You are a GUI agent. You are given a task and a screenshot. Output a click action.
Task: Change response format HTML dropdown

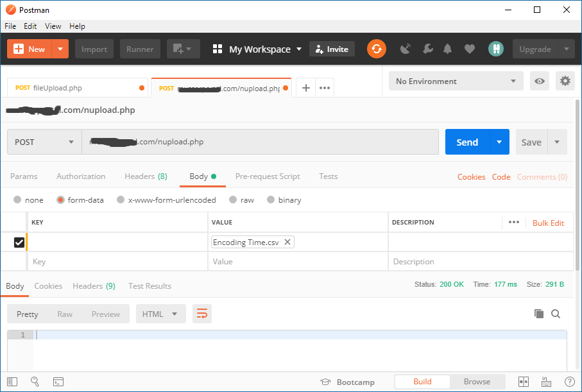tap(160, 314)
